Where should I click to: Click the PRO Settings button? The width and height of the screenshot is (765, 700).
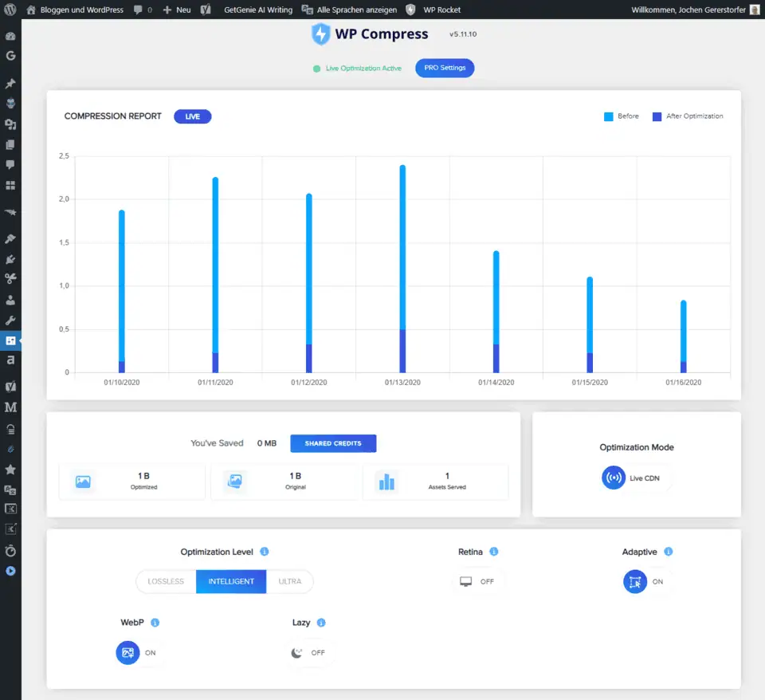click(445, 68)
